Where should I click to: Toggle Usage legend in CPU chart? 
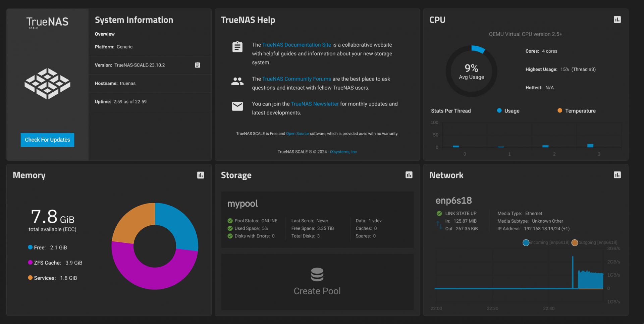(508, 111)
